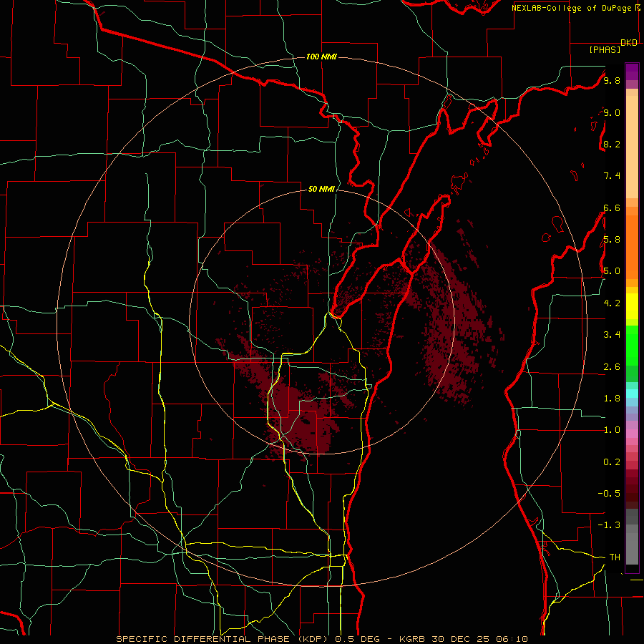Click the 50 NMI range ring label
644x644 pixels.
tap(321, 190)
